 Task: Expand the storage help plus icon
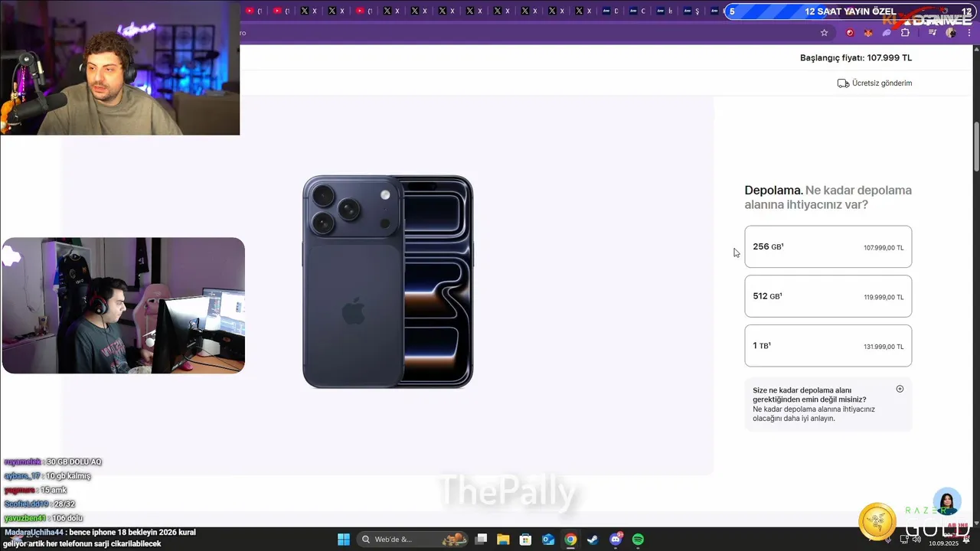(x=900, y=389)
